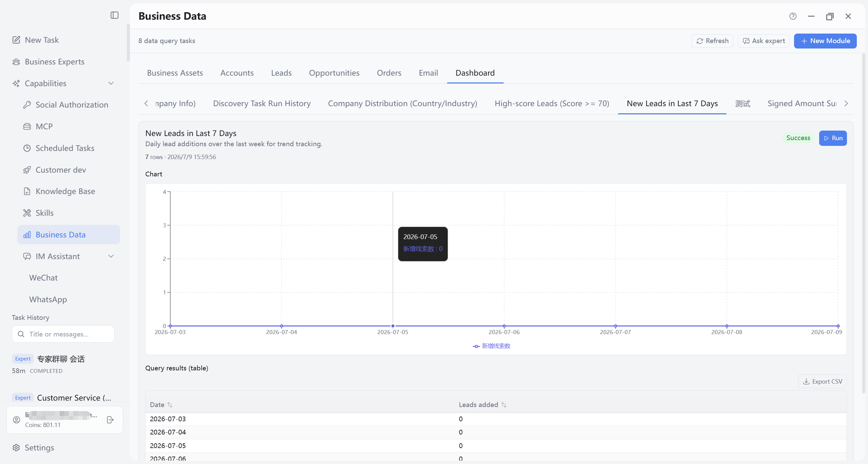Click the Ask expert button

tap(764, 41)
